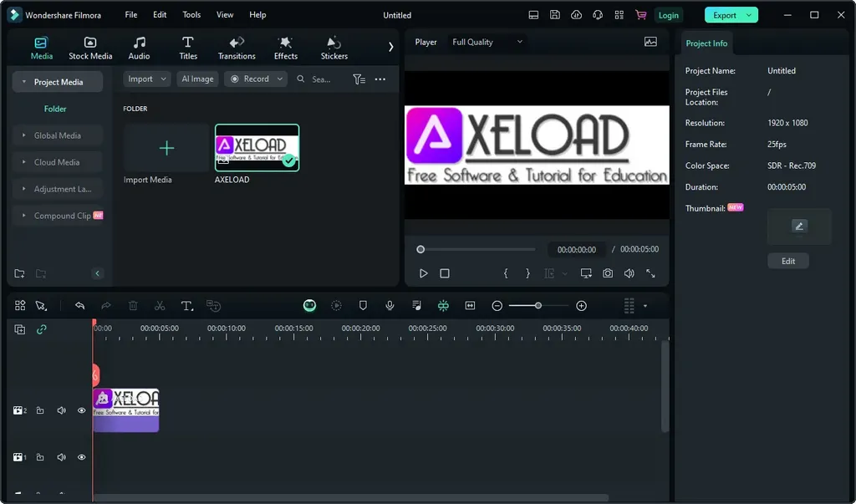Click the apps grid icon in title bar

pos(619,15)
